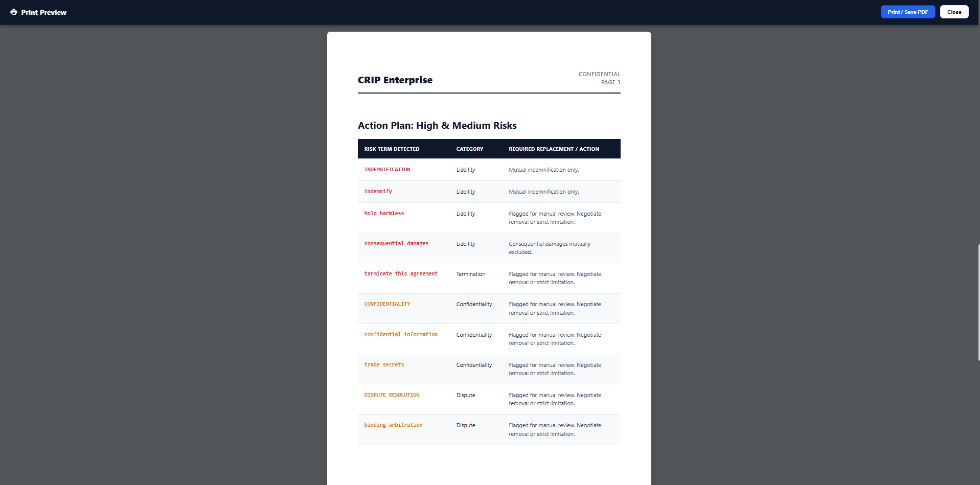
Task: Click the RISK TERM DETECTED column header
Action: point(392,149)
